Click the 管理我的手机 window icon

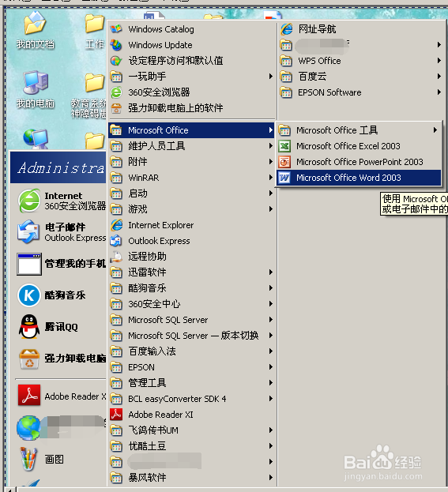29,264
